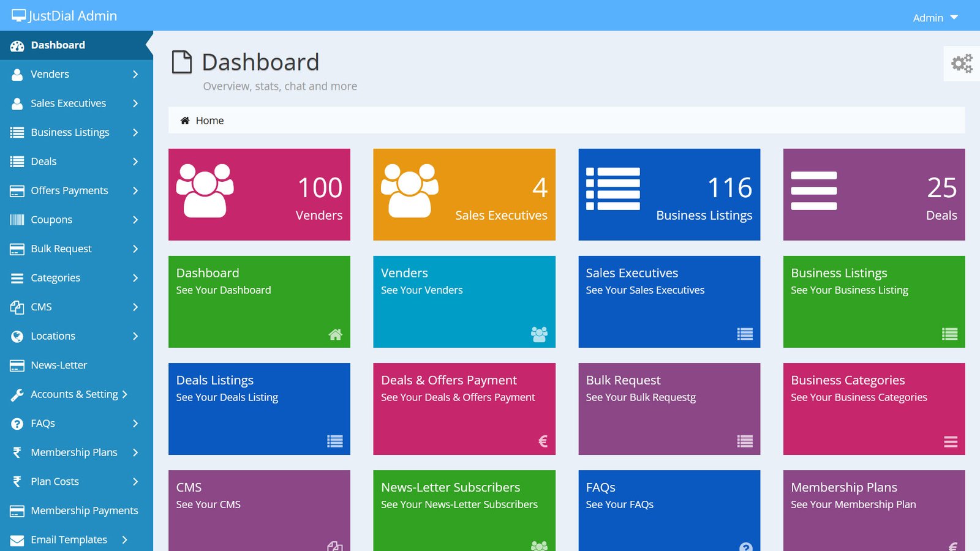Click the euro icon on Deals & Offers Payment tile
Screen dimensions: 980x551
543,441
